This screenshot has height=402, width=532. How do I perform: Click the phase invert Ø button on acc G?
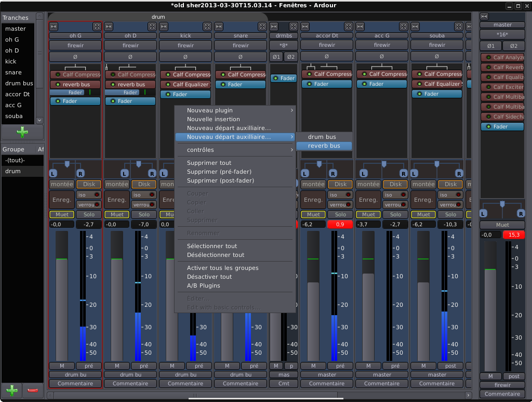(382, 56)
